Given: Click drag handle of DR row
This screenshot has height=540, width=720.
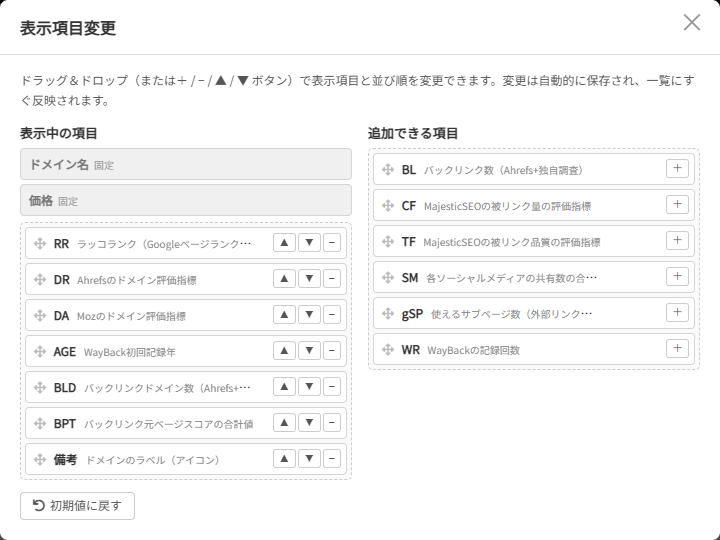Looking at the screenshot, I should 40,279.
